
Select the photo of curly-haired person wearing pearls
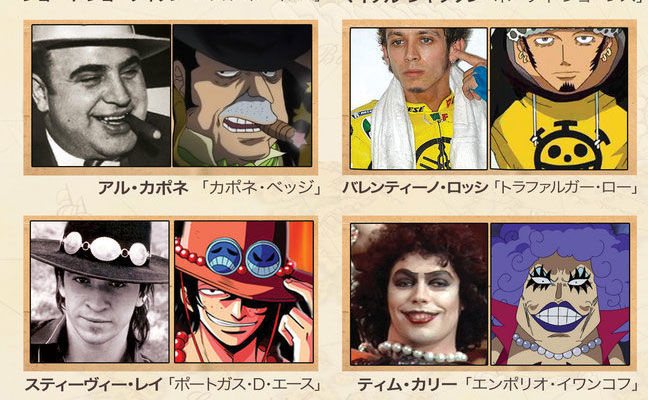419,294
